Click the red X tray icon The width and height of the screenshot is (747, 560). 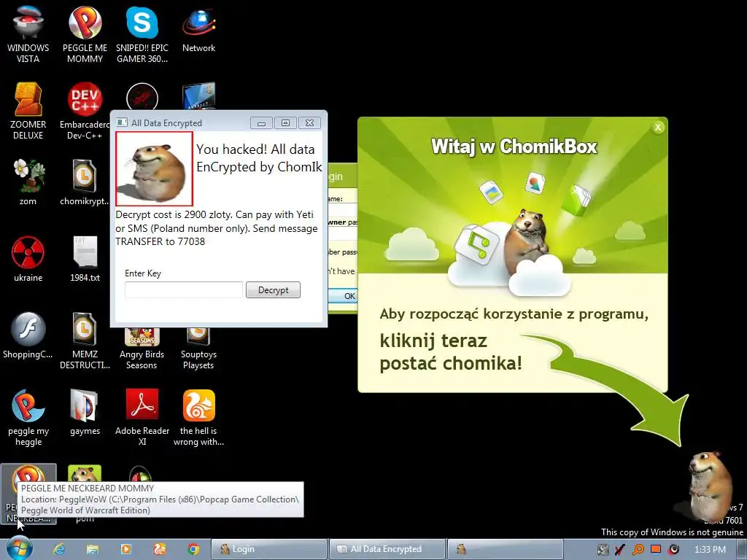click(620, 550)
